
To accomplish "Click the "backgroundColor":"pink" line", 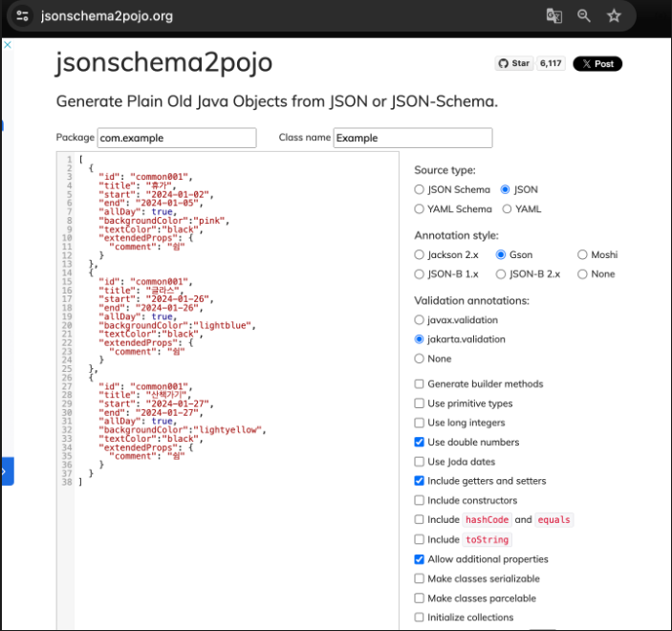I will click(x=164, y=220).
